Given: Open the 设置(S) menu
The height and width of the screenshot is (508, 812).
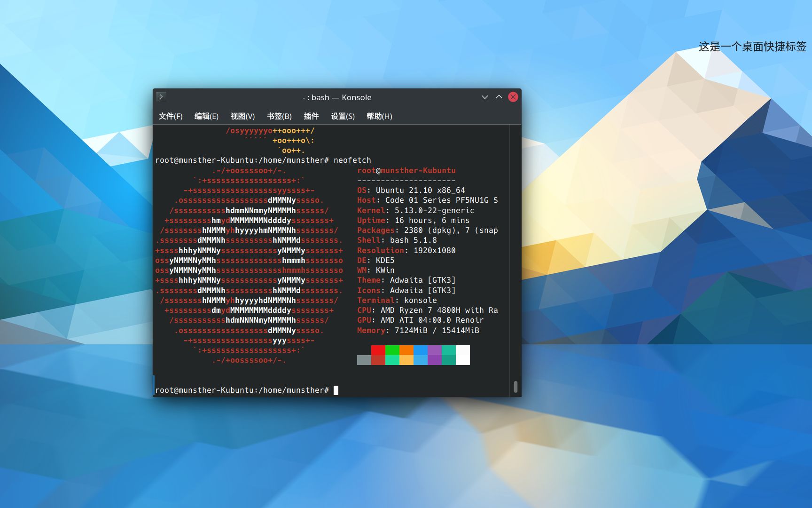Looking at the screenshot, I should pyautogui.click(x=343, y=116).
